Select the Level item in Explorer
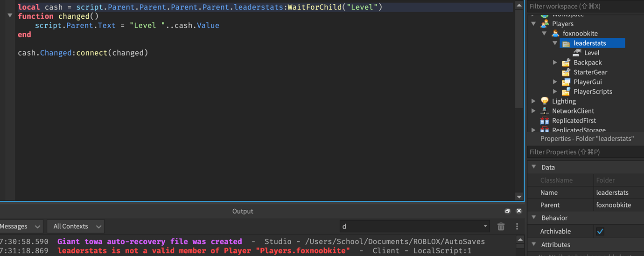The image size is (644, 256). point(592,53)
